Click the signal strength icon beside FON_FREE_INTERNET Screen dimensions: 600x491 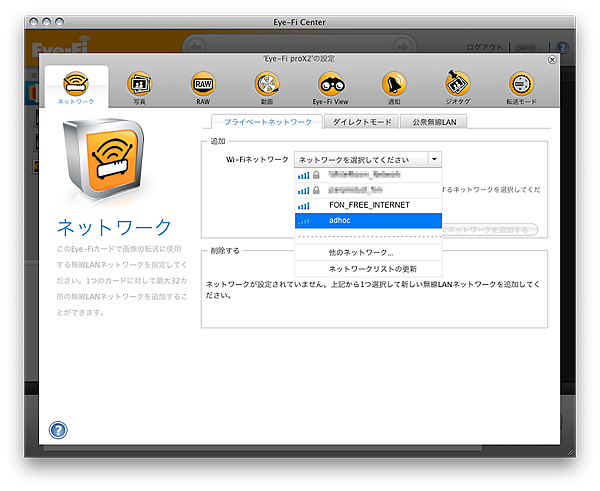pos(303,206)
